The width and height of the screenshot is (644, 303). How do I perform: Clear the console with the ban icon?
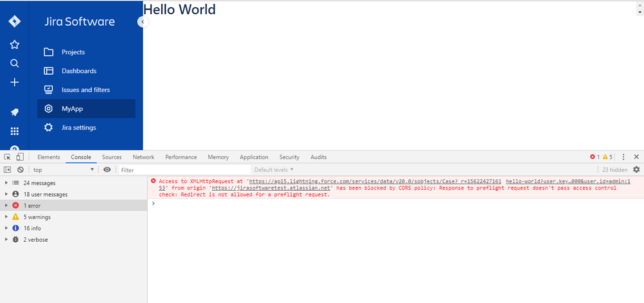pos(20,170)
